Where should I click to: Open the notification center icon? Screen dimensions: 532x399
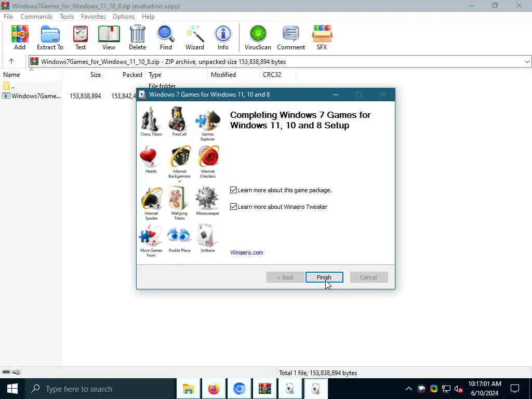click(x=515, y=389)
